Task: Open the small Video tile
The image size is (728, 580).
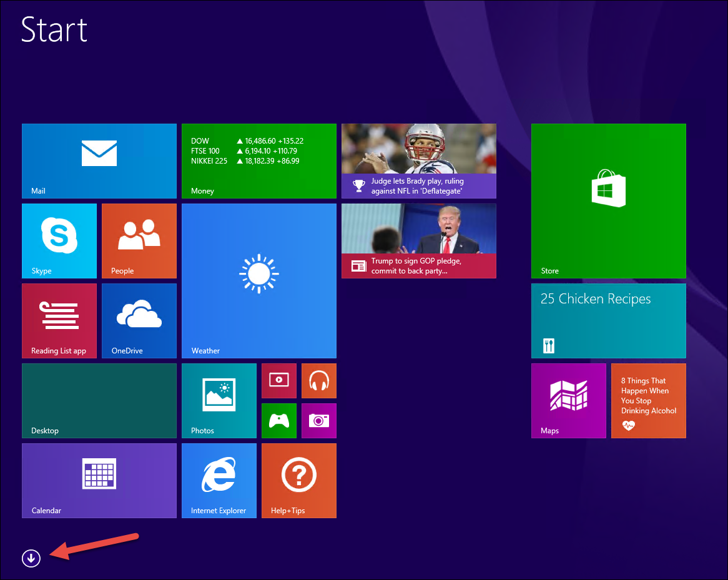Action: [279, 380]
